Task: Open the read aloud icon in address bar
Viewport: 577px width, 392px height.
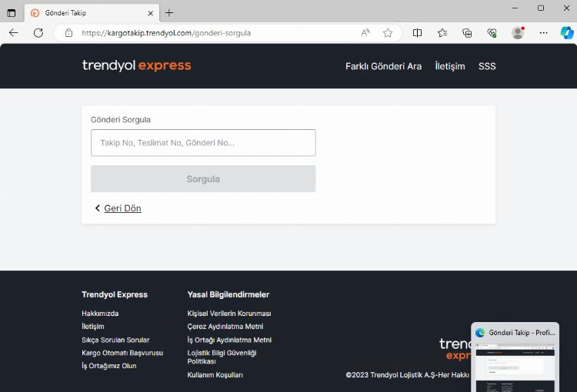Action: [x=365, y=33]
